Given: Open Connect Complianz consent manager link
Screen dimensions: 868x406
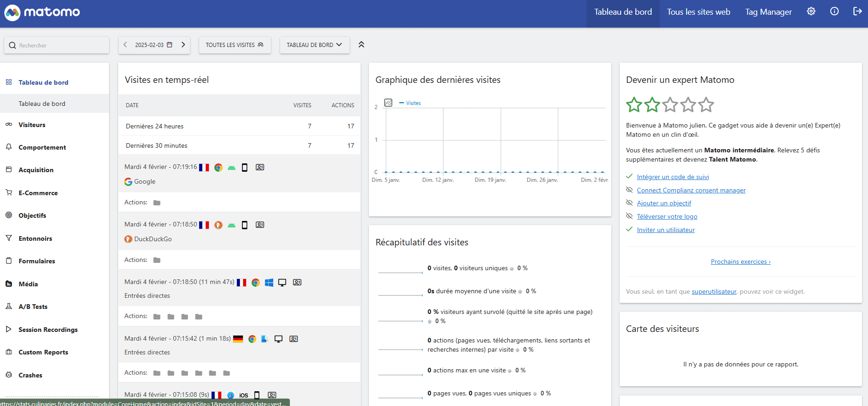Looking at the screenshot, I should (691, 190).
